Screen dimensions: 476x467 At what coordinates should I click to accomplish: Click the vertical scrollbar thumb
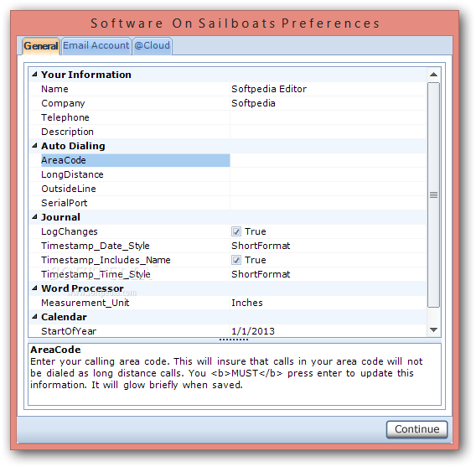[x=433, y=195]
